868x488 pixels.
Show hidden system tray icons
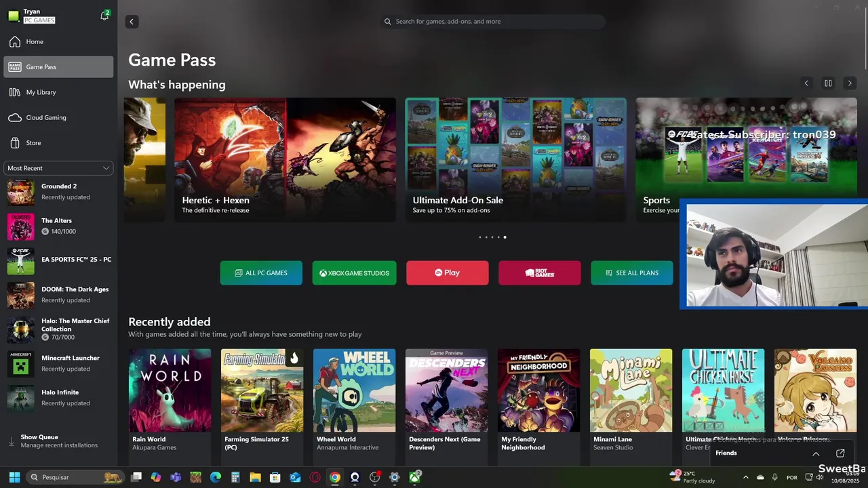click(745, 477)
